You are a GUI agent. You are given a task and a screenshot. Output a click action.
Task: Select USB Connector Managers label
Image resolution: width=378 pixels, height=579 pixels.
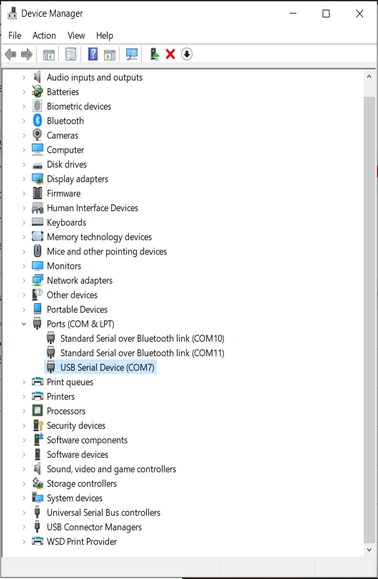click(94, 527)
